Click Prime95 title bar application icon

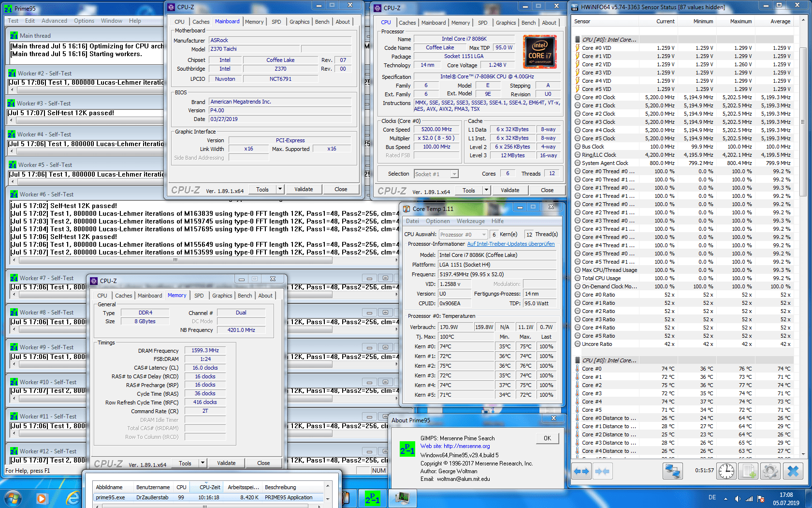click(8, 8)
